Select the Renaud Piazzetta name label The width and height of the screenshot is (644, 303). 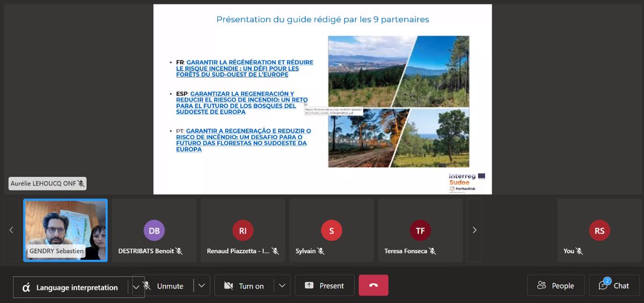[238, 251]
